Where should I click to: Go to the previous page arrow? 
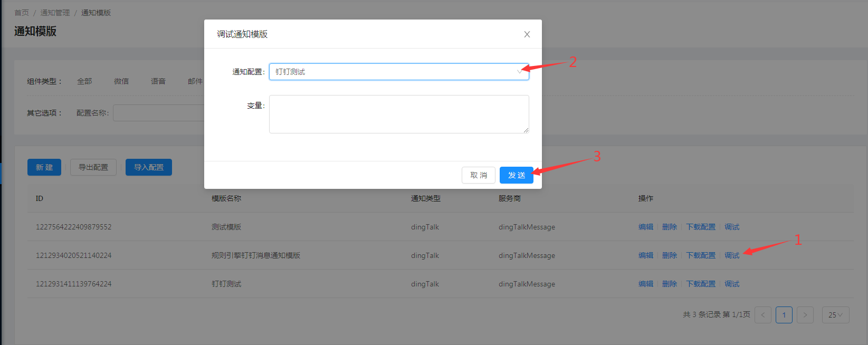pos(762,315)
